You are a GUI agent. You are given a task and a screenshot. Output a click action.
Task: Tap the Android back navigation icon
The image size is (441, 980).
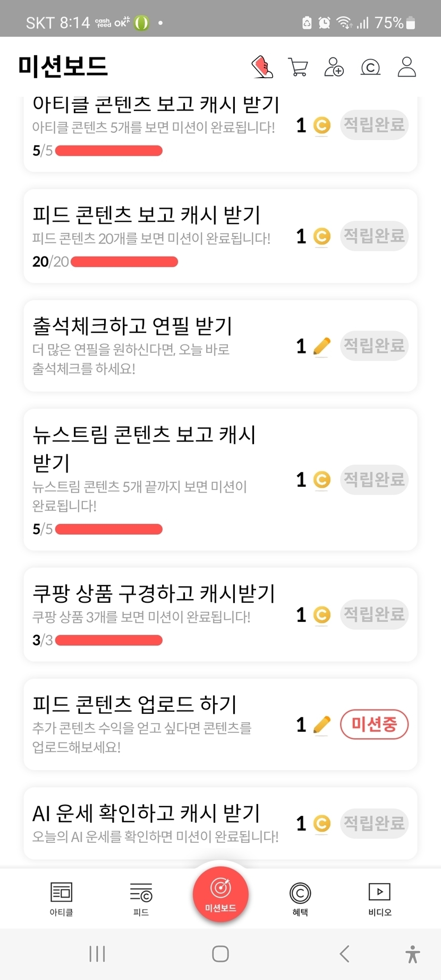point(344,954)
